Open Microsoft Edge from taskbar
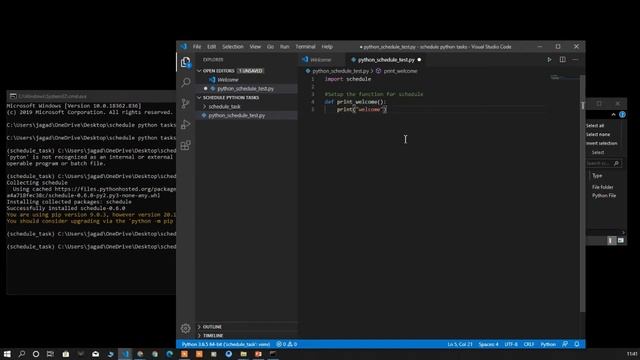Viewport: 640px width, 360px height. [x=170, y=354]
